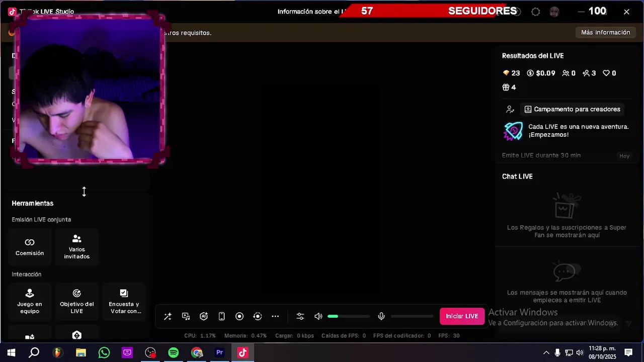This screenshot has width=644, height=362.
Task: Open the media and music icon
Action: 186,316
